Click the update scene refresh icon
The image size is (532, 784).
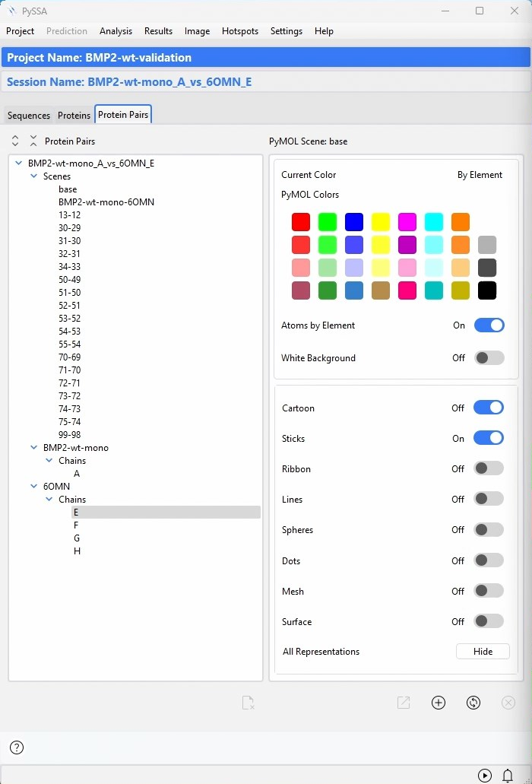[x=473, y=703]
